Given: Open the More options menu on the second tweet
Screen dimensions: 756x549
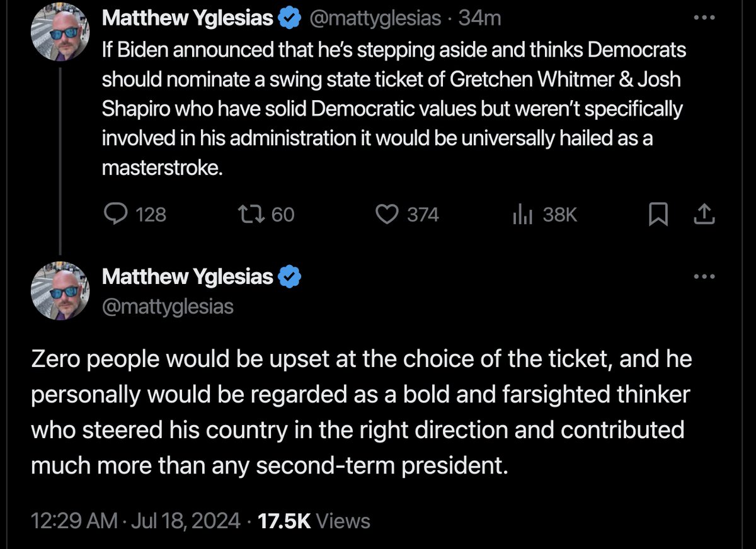Looking at the screenshot, I should [704, 276].
